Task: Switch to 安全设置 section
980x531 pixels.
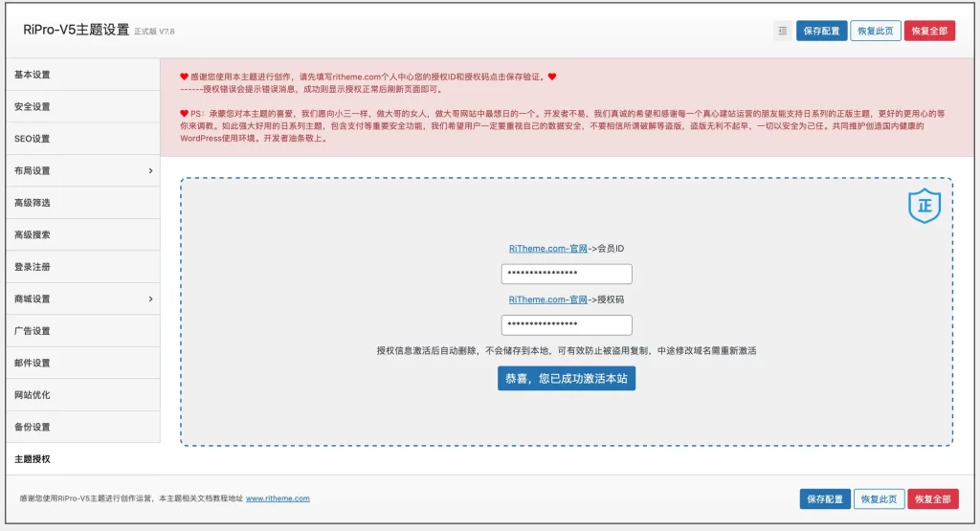Action: point(80,106)
